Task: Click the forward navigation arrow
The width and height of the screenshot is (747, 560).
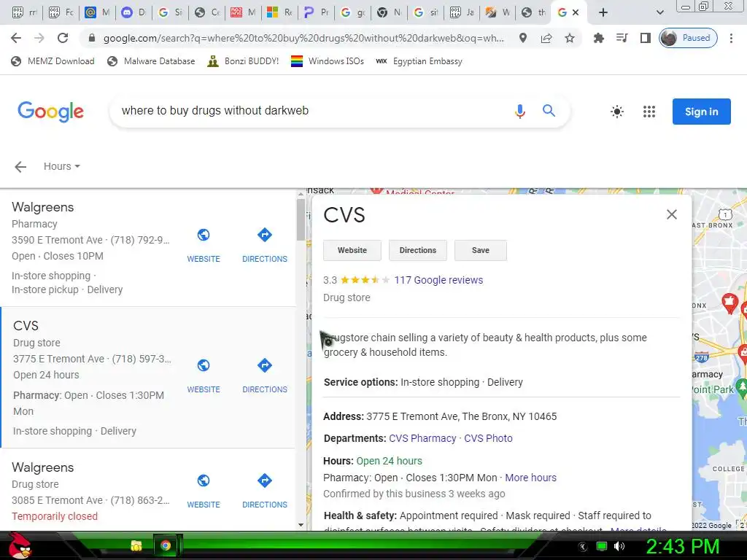Action: [39, 38]
